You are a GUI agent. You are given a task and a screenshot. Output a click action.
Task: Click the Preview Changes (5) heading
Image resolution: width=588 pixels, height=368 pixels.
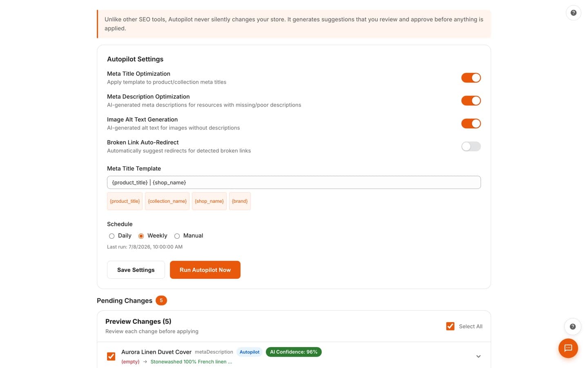[138, 321]
